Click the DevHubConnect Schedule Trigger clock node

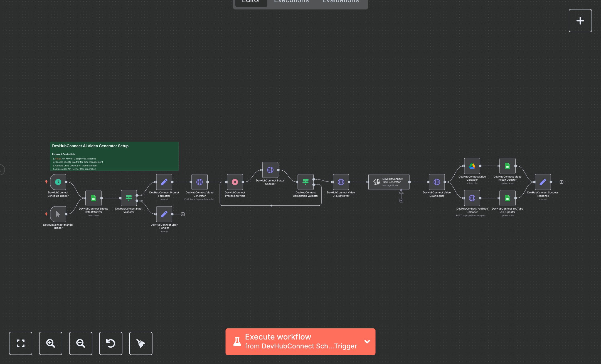(x=58, y=182)
